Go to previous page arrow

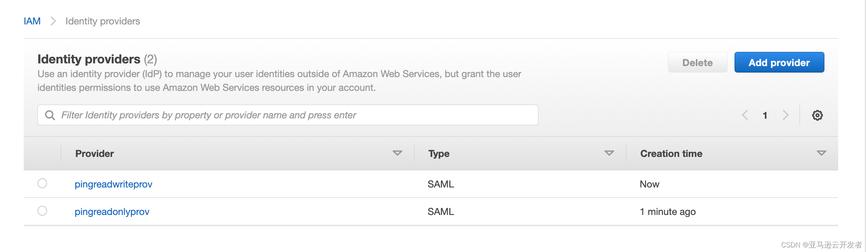(x=745, y=115)
